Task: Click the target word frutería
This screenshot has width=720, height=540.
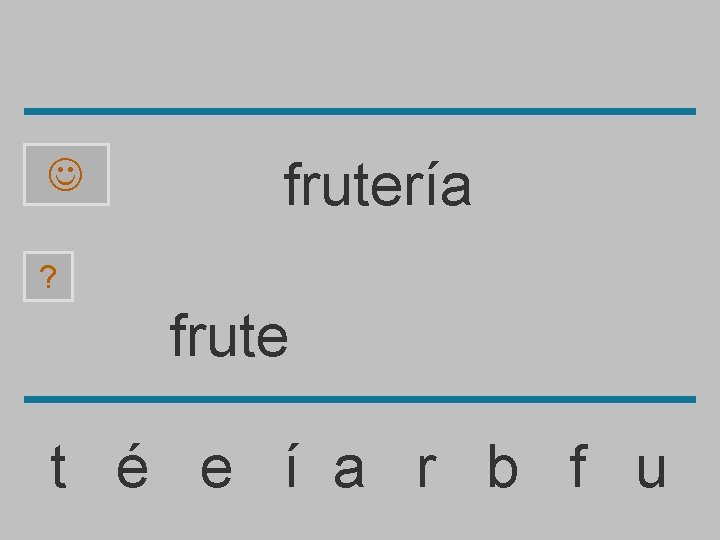Action: point(377,186)
